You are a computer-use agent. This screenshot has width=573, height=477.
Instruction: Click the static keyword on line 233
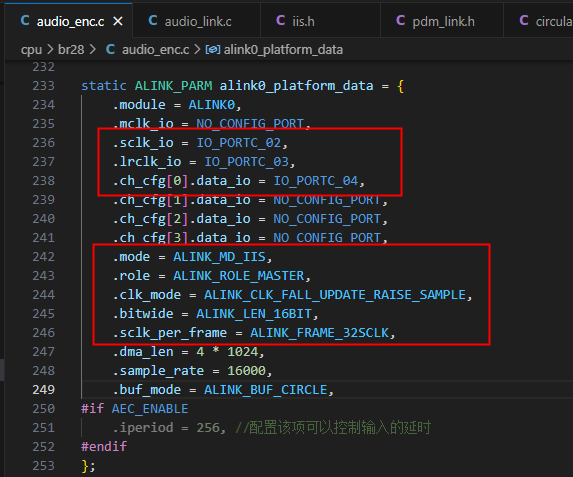(104, 86)
